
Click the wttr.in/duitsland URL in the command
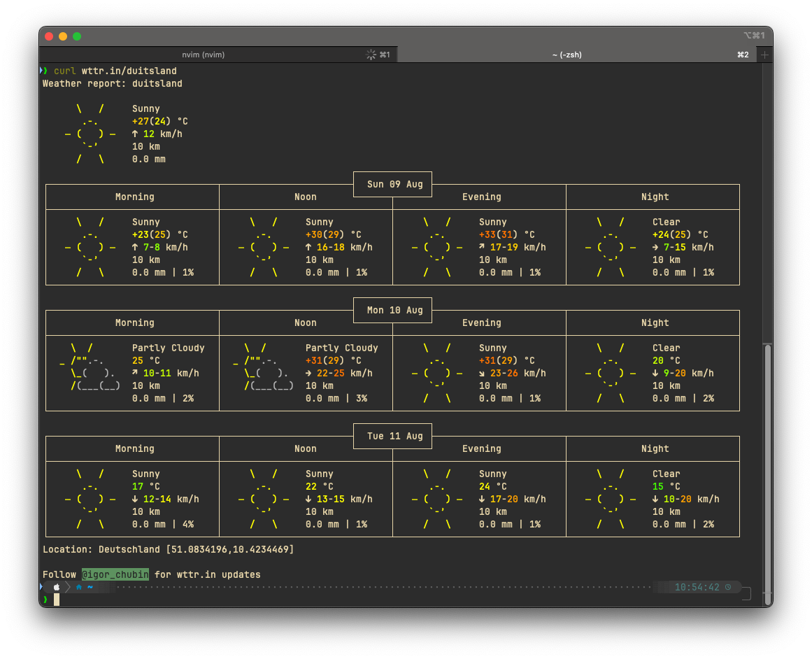[x=129, y=71]
